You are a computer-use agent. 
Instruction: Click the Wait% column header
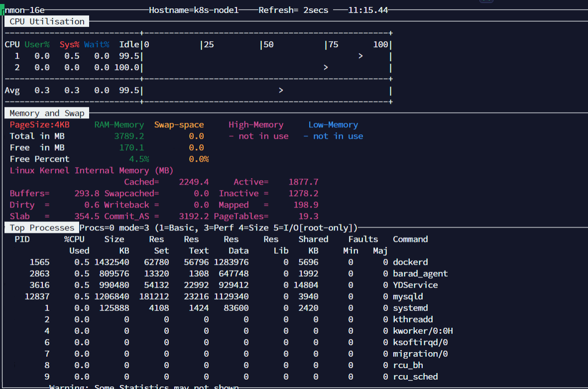click(97, 45)
